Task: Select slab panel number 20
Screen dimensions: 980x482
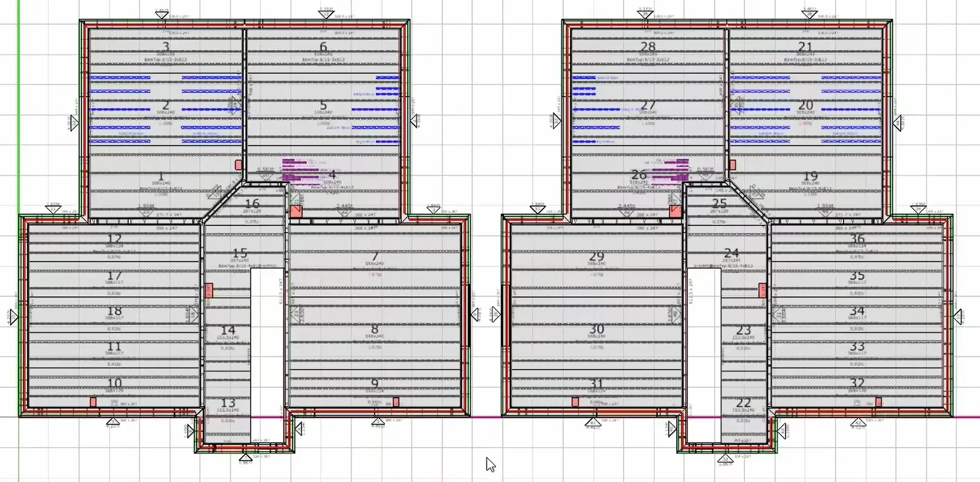Action: (x=805, y=105)
